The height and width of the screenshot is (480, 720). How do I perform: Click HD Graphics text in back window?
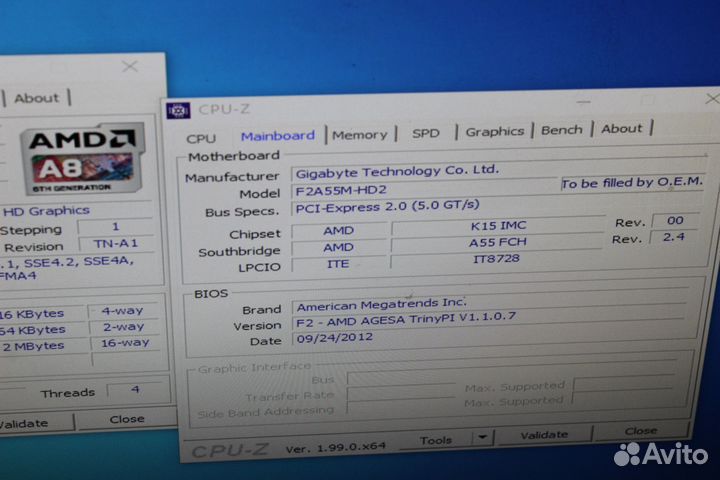pos(46,211)
